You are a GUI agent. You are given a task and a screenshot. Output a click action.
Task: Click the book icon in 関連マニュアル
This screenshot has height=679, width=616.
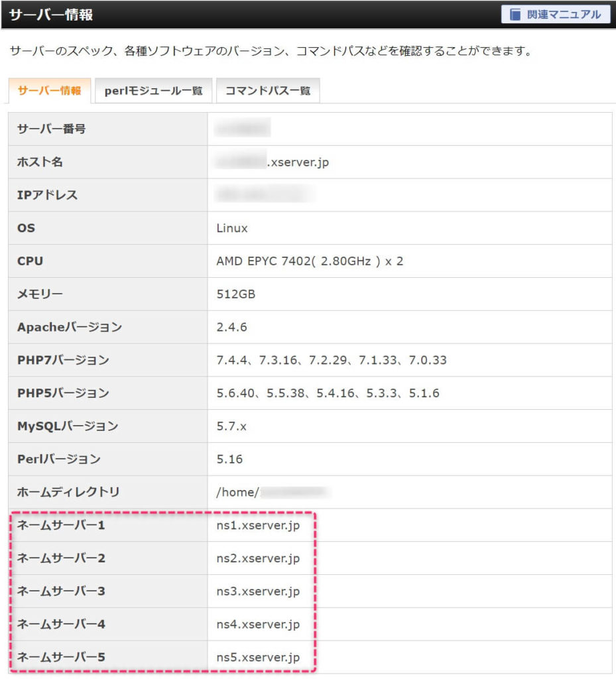(x=515, y=15)
